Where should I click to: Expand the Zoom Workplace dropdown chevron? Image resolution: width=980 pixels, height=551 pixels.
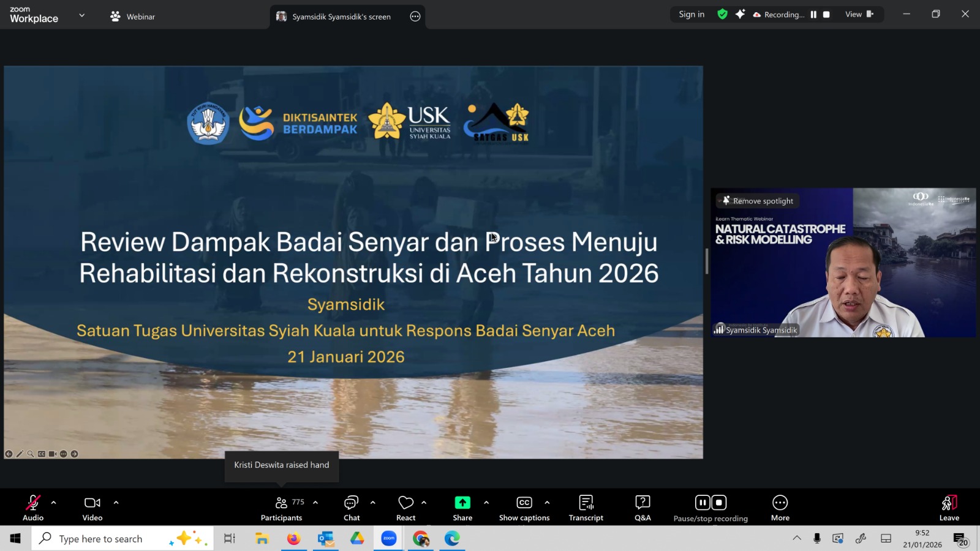[81, 15]
